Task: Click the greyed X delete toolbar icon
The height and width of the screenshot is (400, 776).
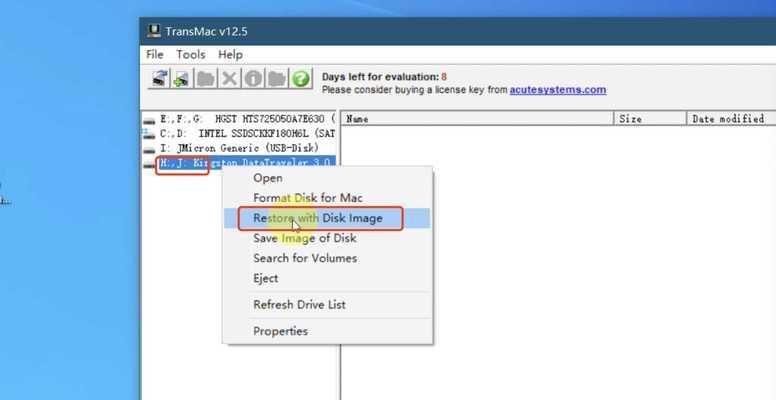Action: point(229,78)
